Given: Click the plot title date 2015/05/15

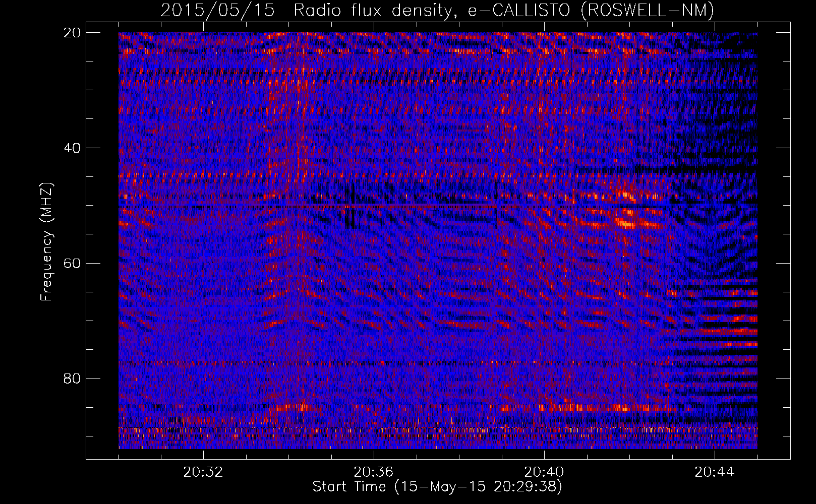Looking at the screenshot, I should click(217, 10).
